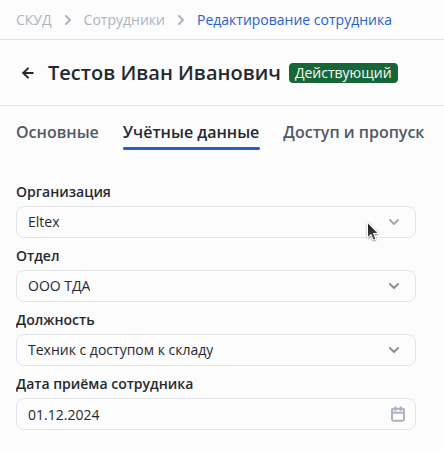Expand the Должность dropdown chevron
The height and width of the screenshot is (451, 444).
(x=394, y=350)
